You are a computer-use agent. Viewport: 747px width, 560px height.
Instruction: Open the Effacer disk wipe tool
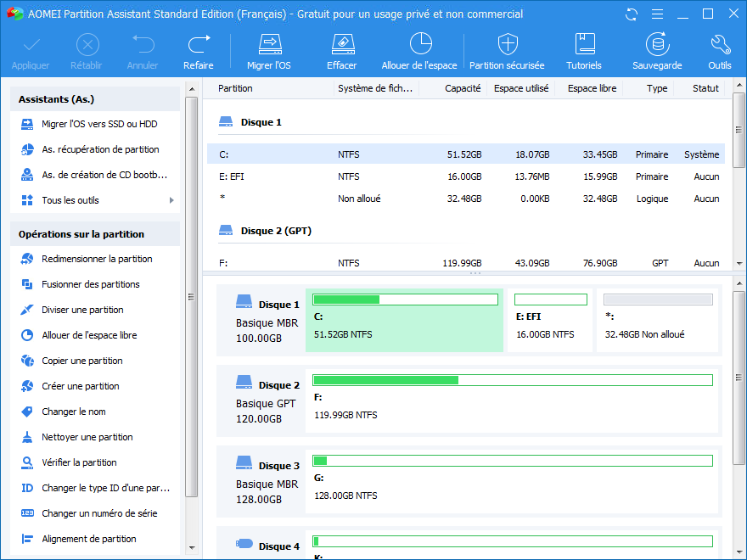coord(341,44)
